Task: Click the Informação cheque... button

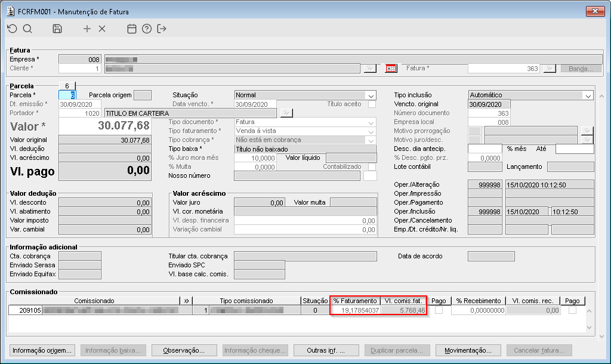Action: click(x=255, y=350)
